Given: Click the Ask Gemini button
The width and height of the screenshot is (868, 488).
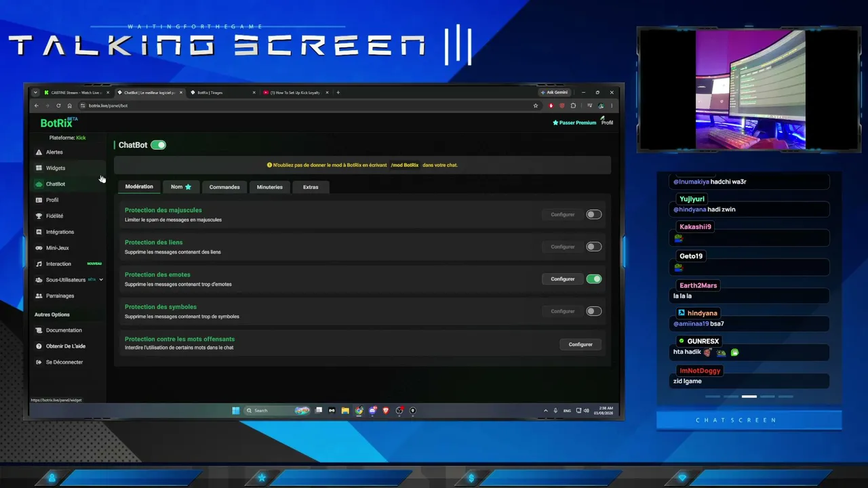Looking at the screenshot, I should click(x=554, y=92).
